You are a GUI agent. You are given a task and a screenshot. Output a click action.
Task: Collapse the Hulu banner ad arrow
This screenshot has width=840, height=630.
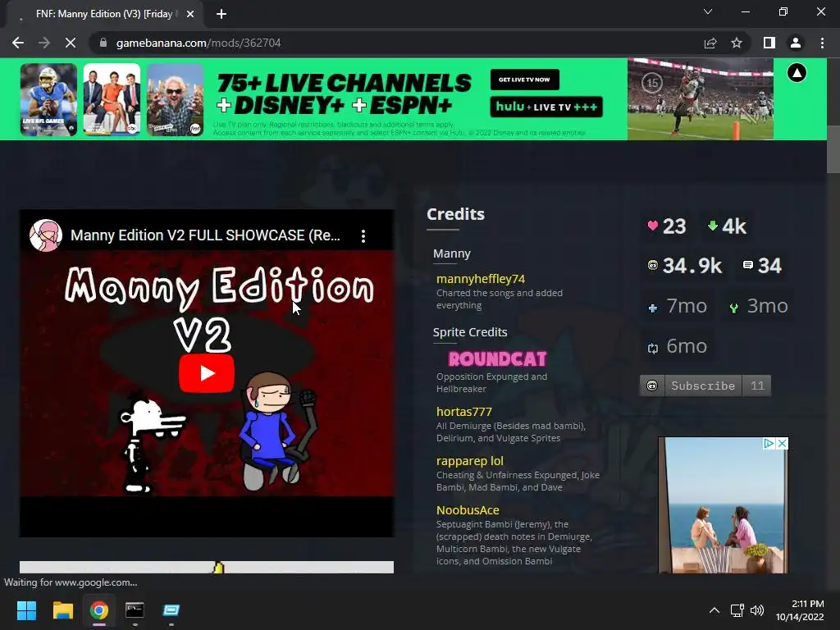point(797,73)
